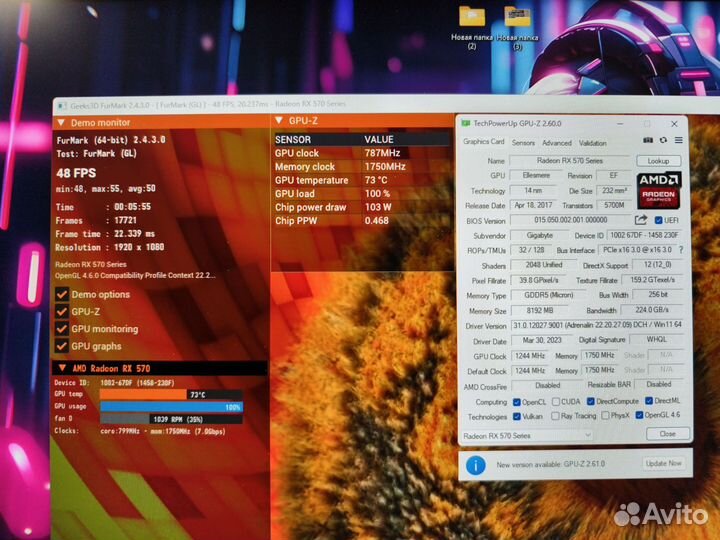Click the Memory clock 1750MHz sensor value
Image resolution: width=720 pixels, height=540 pixels.
pyautogui.click(x=385, y=167)
